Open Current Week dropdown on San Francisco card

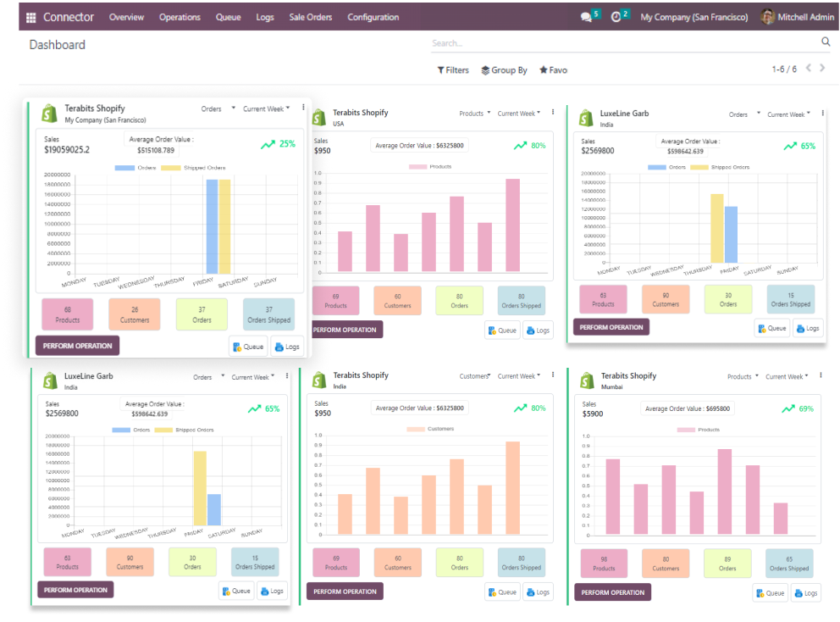(266, 108)
